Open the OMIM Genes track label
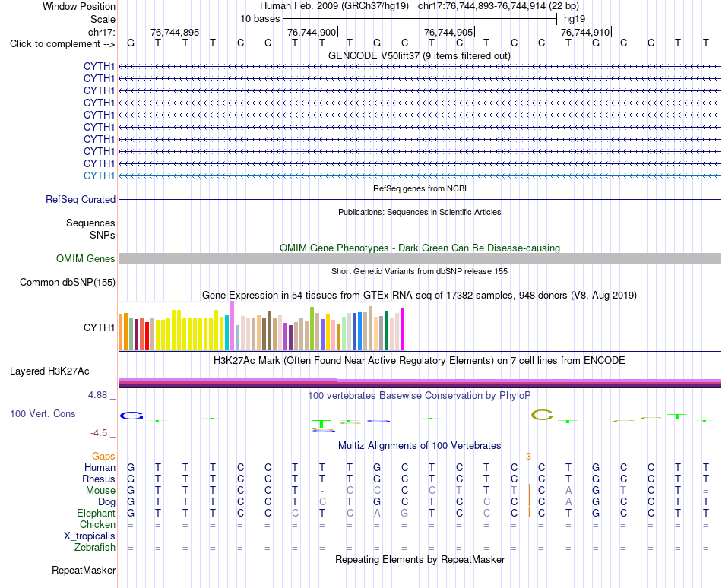 [x=85, y=258]
